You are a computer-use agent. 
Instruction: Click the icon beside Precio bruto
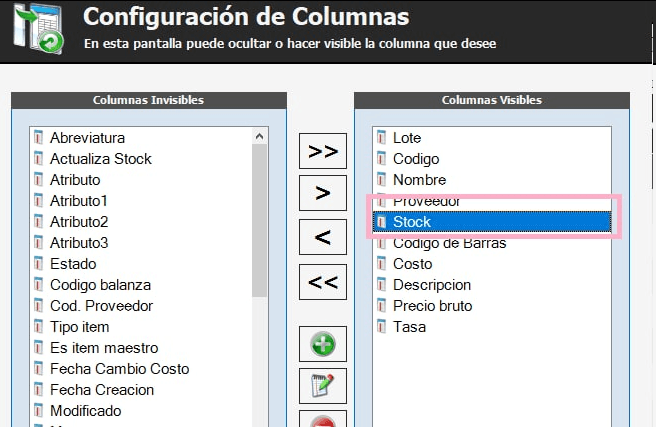(x=381, y=306)
